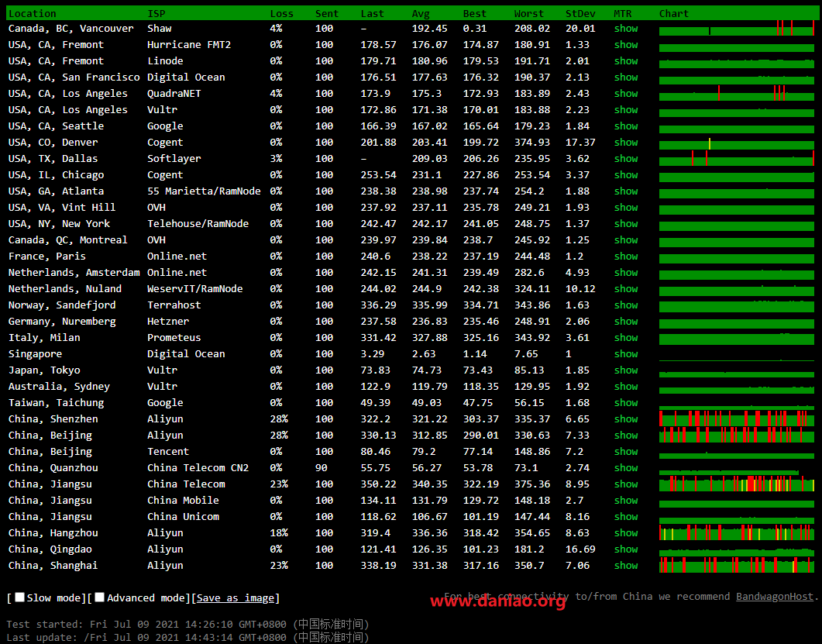This screenshot has width=822, height=644.
Task: Click the latency chart for Jiangsu China Telecom
Action: point(736,484)
